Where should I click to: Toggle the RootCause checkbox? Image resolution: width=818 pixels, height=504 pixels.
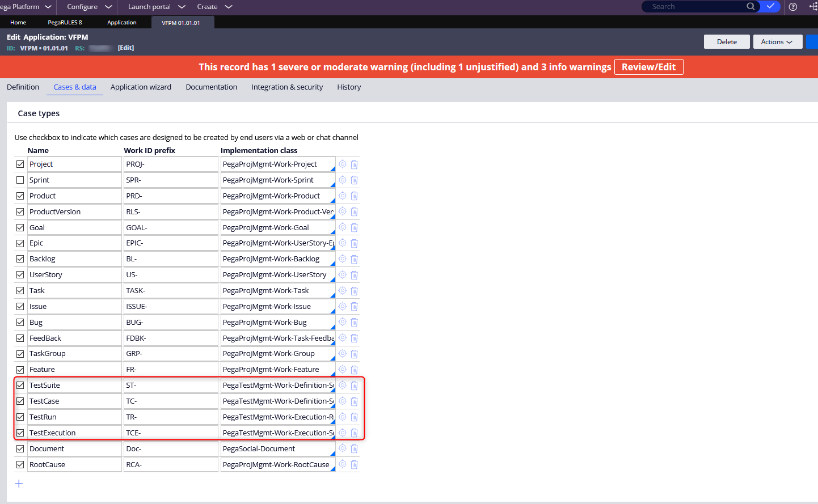tap(20, 464)
